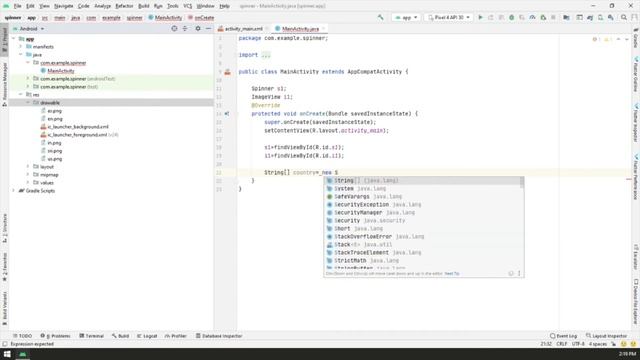
Task: Open the Database Inspector tool window
Action: tap(219, 336)
